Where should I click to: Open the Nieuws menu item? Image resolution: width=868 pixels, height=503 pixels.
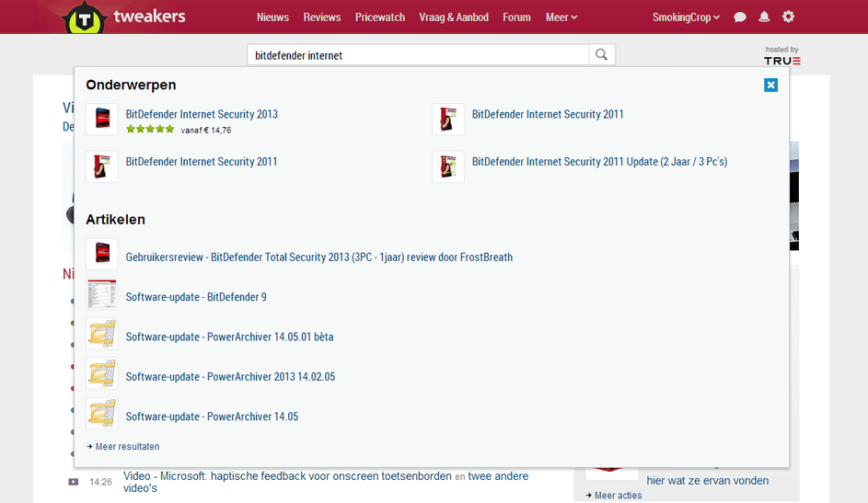(272, 17)
